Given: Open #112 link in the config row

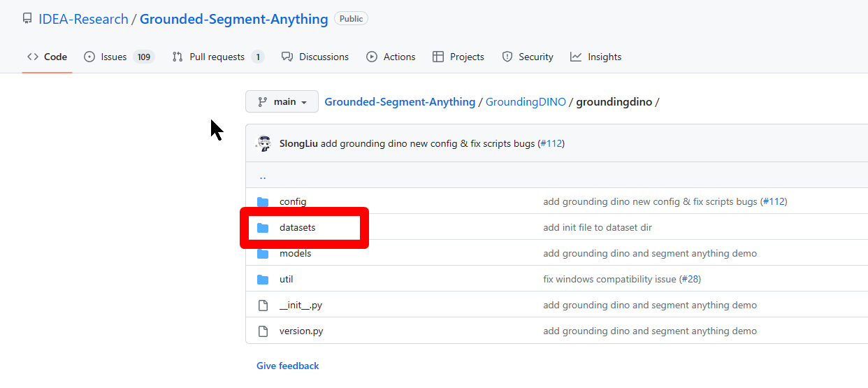Looking at the screenshot, I should pyautogui.click(x=774, y=201).
